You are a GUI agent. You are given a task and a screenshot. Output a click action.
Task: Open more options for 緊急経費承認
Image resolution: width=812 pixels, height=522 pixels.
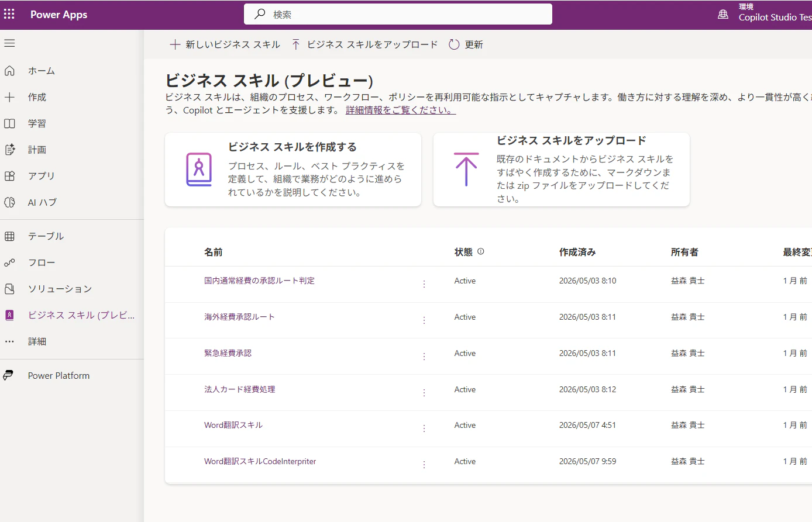424,357
